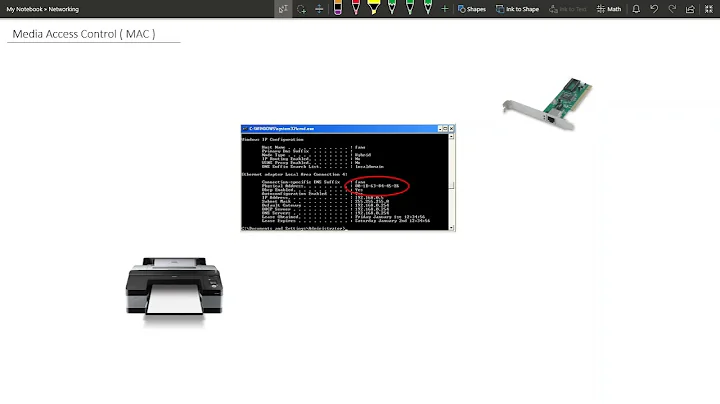The image size is (720, 404).
Task: Exit full screen mode
Action: coord(709,9)
